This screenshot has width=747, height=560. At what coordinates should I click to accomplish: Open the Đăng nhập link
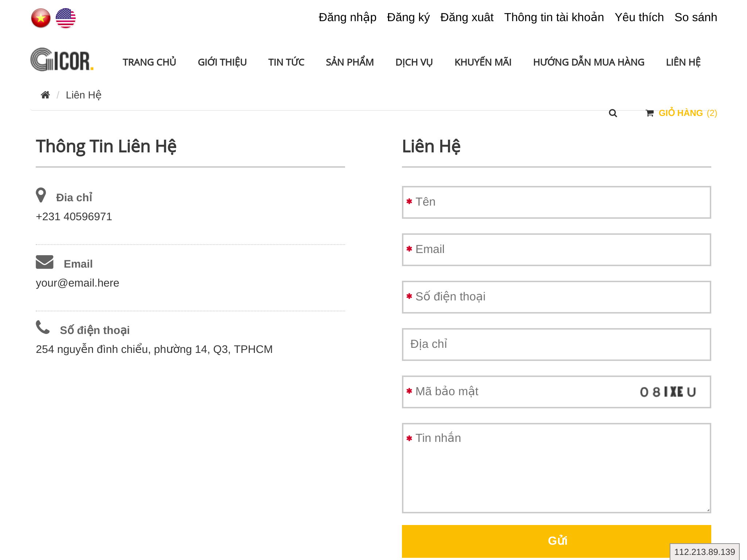pyautogui.click(x=347, y=17)
